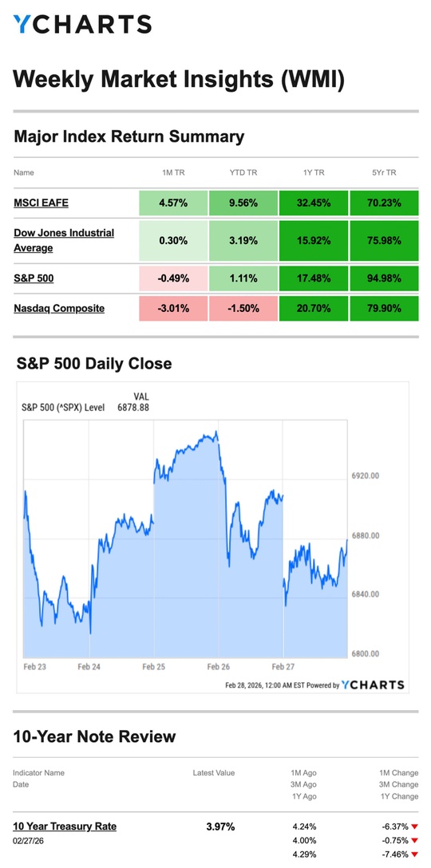Image resolution: width=431 pixels, height=868 pixels.
Task: Click the 1M TR column header
Action: pyautogui.click(x=173, y=172)
